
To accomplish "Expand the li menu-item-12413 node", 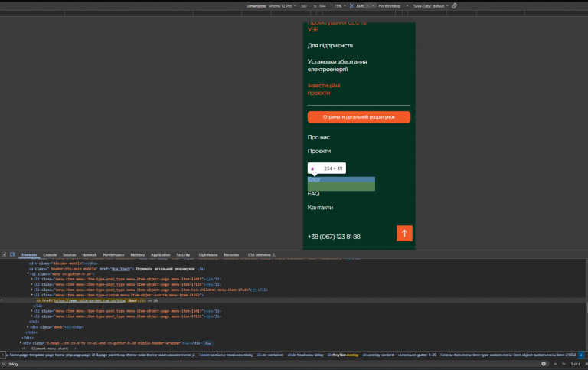I will 31,311.
